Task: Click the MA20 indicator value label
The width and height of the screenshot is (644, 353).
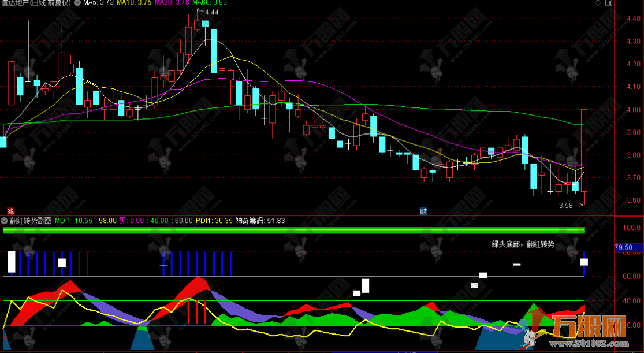Action: [x=174, y=3]
